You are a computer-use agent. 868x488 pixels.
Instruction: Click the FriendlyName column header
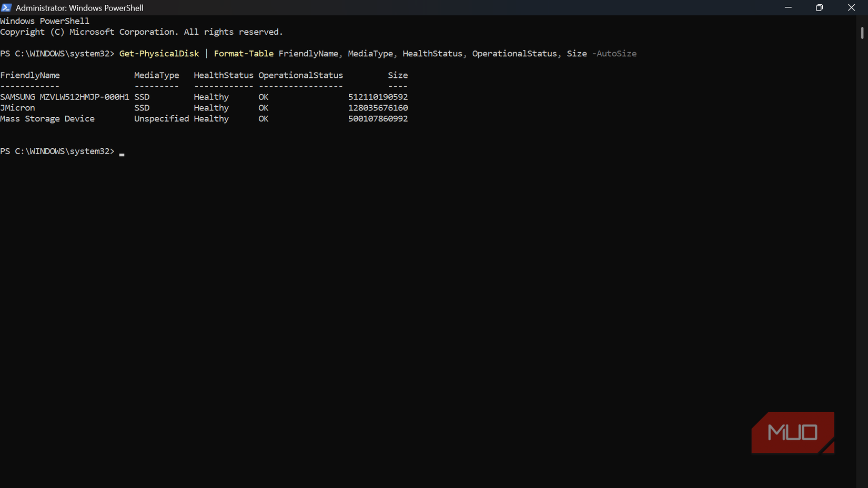coord(30,75)
